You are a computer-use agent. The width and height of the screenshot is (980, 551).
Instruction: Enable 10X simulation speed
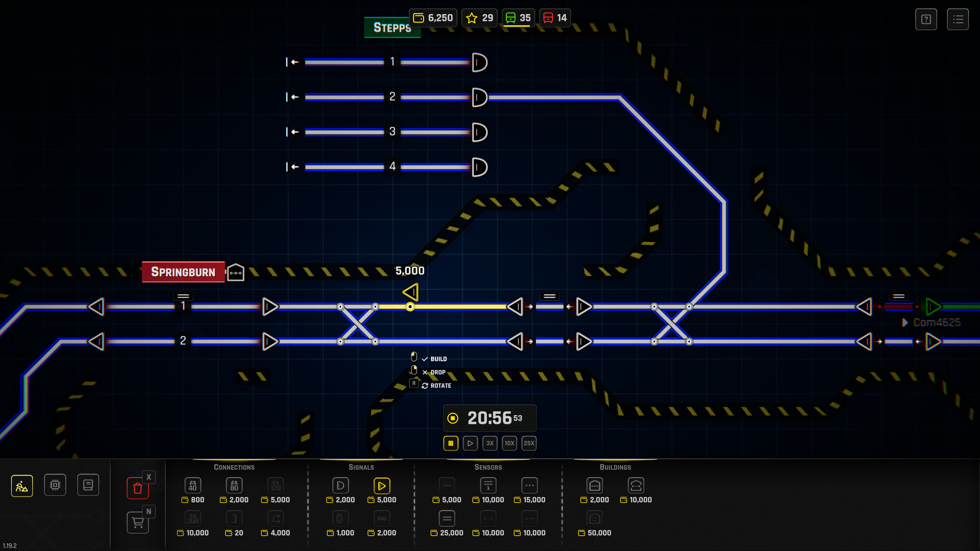click(x=509, y=443)
